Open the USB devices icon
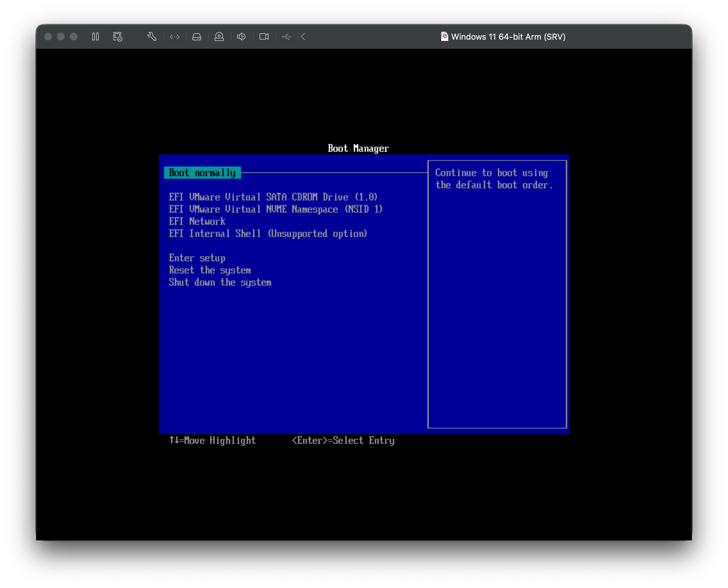This screenshot has width=728, height=588. tap(286, 37)
